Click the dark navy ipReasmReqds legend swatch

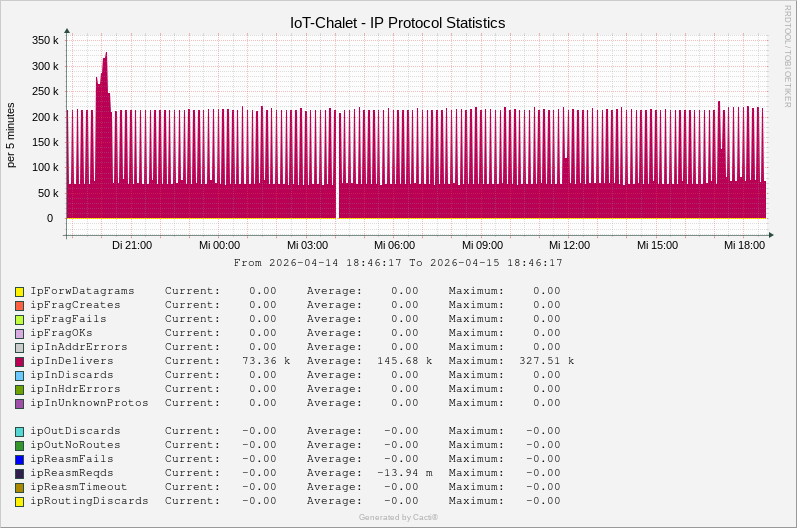(19, 474)
